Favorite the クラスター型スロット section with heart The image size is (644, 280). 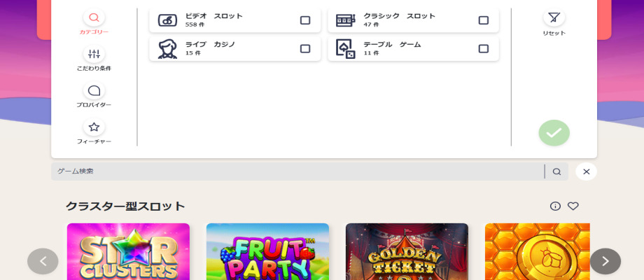(573, 206)
